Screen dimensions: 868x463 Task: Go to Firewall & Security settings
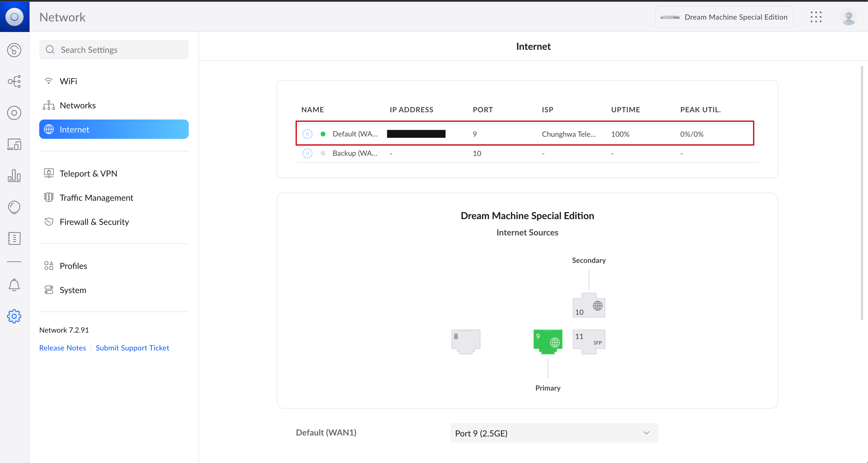pos(94,222)
